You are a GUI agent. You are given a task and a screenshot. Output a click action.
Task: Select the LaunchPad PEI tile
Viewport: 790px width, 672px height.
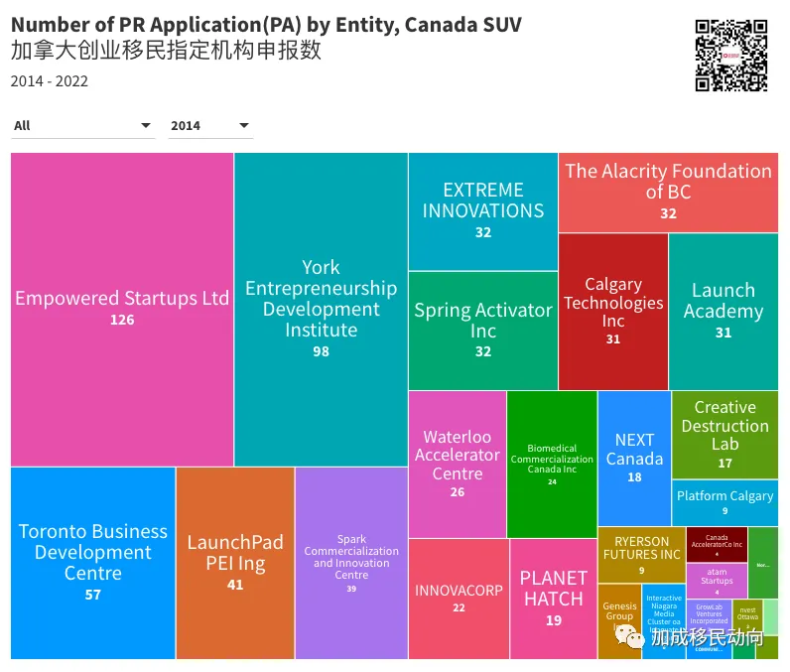coord(235,563)
